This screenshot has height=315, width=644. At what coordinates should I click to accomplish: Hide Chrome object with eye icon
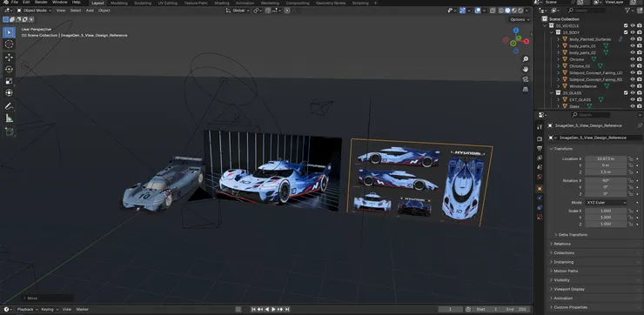633,59
